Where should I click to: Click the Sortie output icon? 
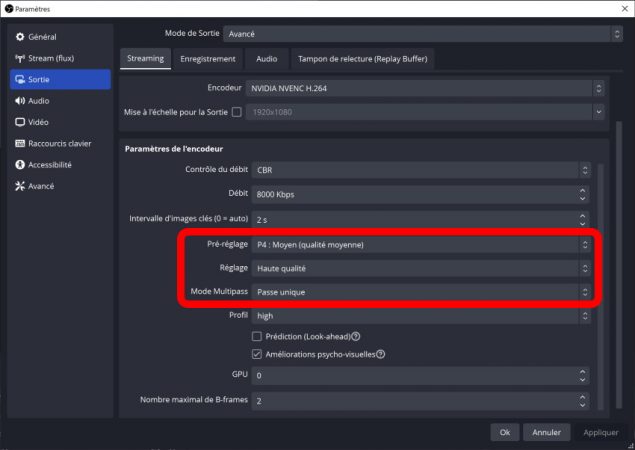20,79
